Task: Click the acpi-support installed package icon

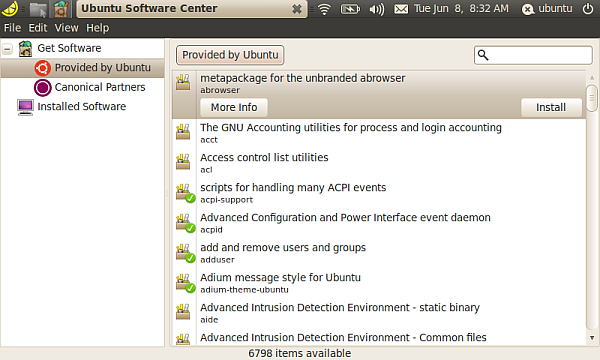Action: pos(186,193)
